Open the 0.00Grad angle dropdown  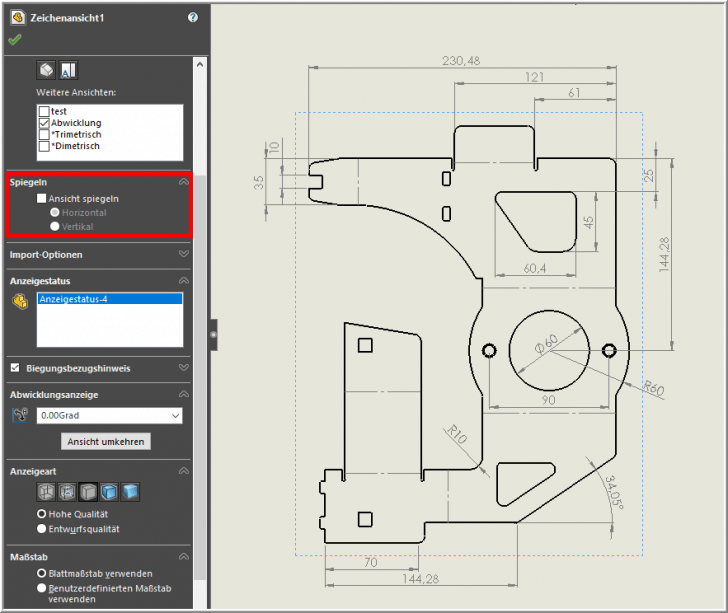[x=110, y=416]
